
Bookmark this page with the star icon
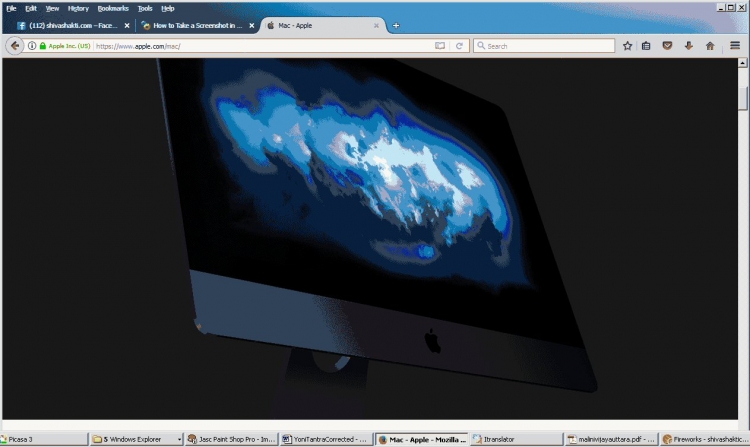coord(628,45)
